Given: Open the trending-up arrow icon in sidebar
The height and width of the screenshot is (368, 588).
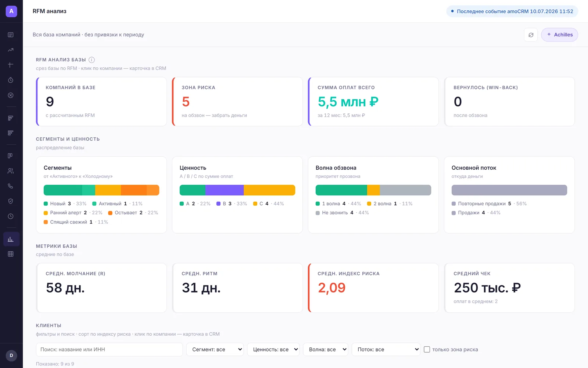Looking at the screenshot, I should [11, 50].
